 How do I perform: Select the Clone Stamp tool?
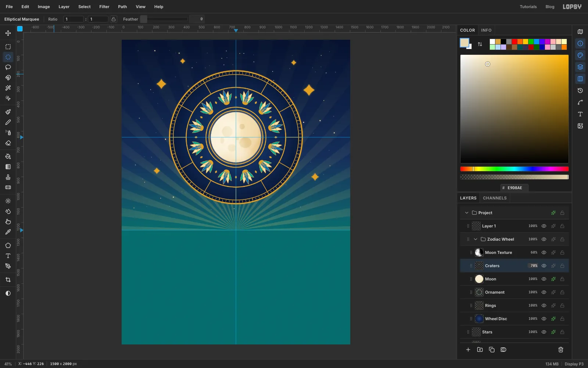pyautogui.click(x=8, y=177)
